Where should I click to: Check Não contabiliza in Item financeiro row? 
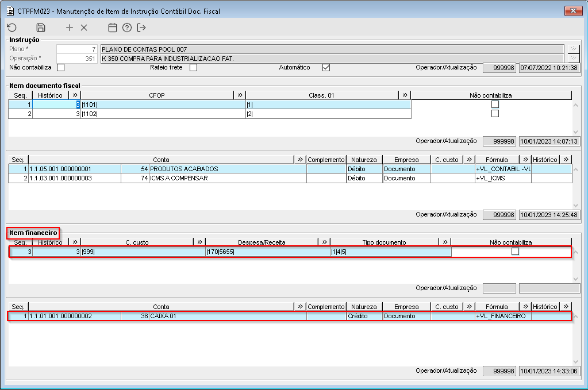pos(515,252)
